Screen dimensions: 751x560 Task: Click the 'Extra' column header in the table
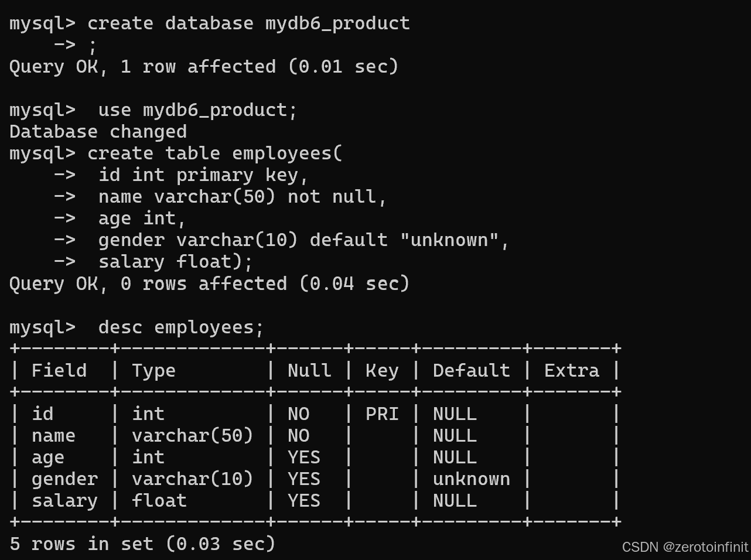pos(572,370)
